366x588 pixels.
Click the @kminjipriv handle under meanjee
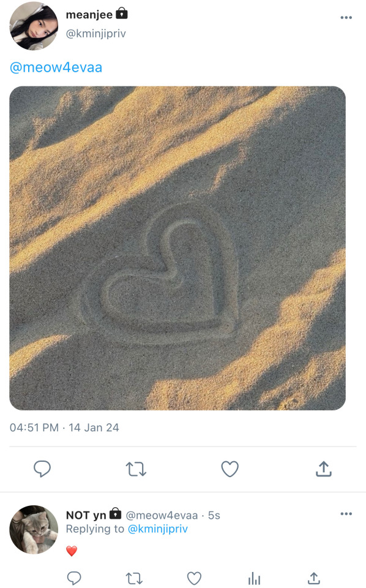96,34
